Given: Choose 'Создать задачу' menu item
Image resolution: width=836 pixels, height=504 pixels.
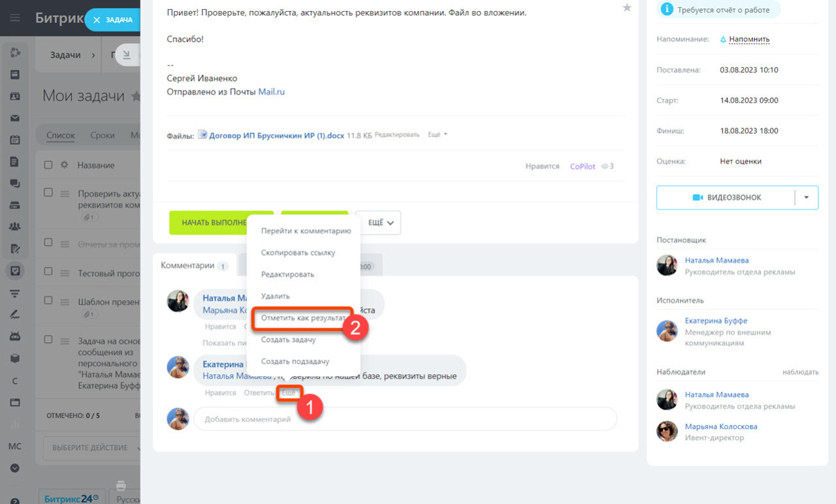Looking at the screenshot, I should (288, 339).
